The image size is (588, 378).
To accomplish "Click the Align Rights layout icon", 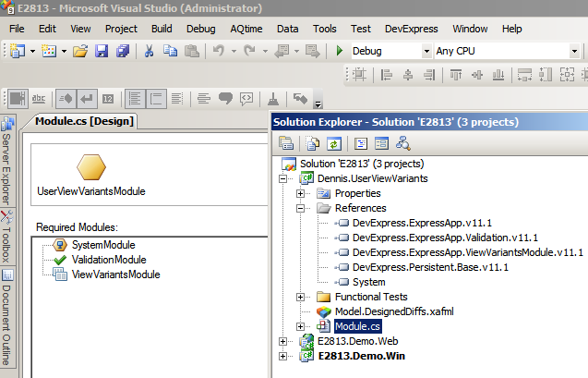I will tap(429, 74).
